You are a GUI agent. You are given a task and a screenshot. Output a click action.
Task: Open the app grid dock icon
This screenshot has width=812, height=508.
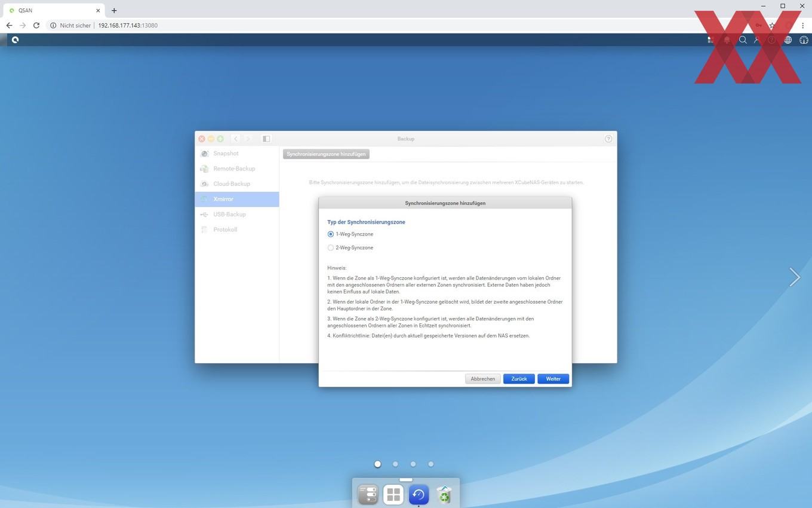tap(393, 494)
